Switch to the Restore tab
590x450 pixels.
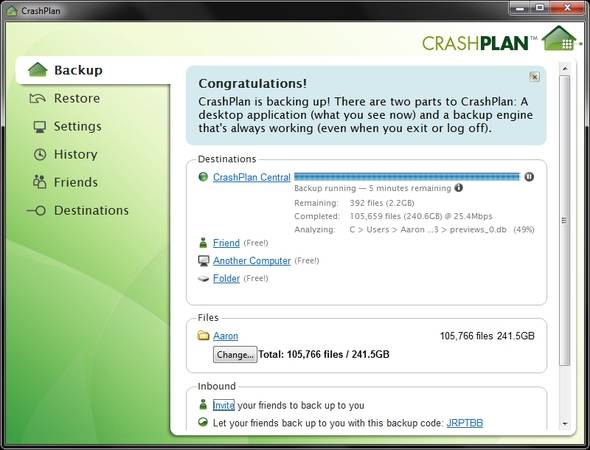pyautogui.click(x=77, y=98)
